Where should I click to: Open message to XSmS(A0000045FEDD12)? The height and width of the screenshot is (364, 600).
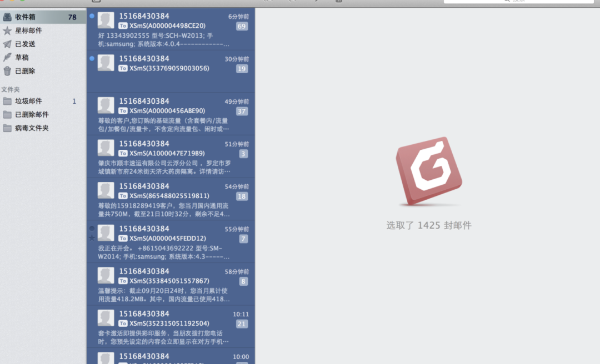point(171,241)
